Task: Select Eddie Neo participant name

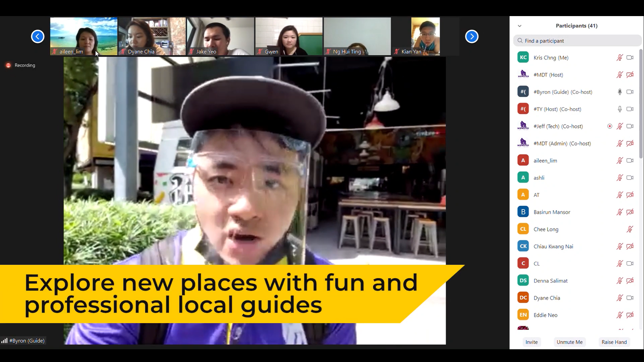Action: point(545,315)
